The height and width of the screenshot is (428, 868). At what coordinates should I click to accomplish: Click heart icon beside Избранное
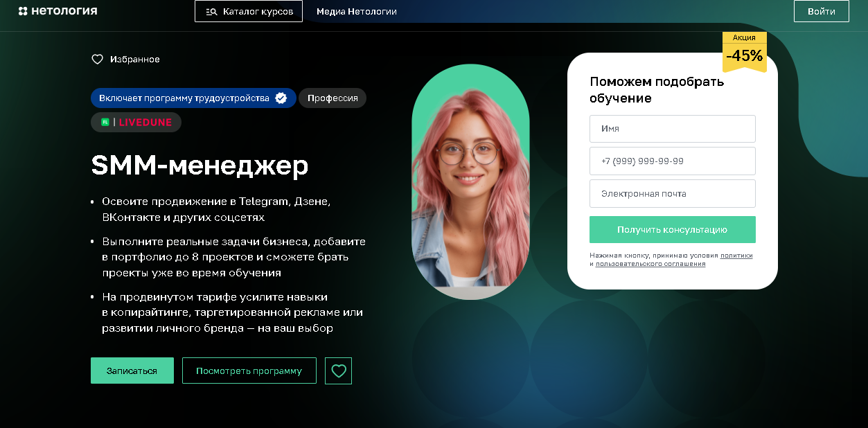pos(98,60)
